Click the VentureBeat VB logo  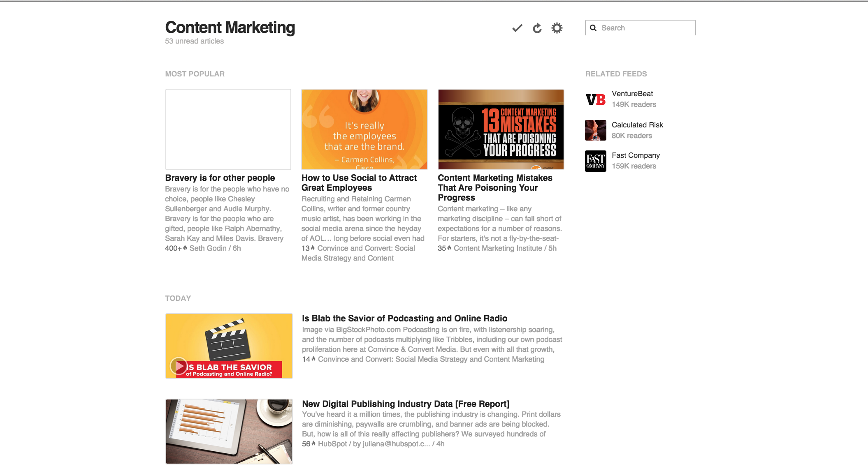coord(595,99)
